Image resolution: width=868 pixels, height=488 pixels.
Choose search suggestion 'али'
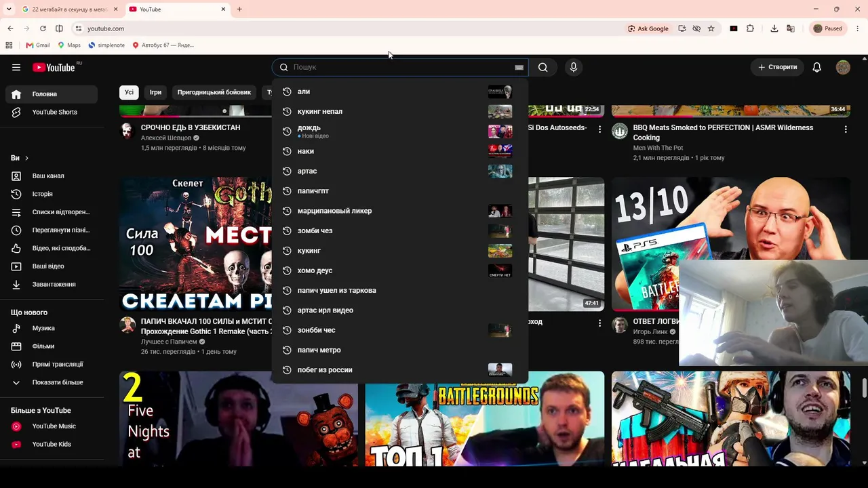399,91
